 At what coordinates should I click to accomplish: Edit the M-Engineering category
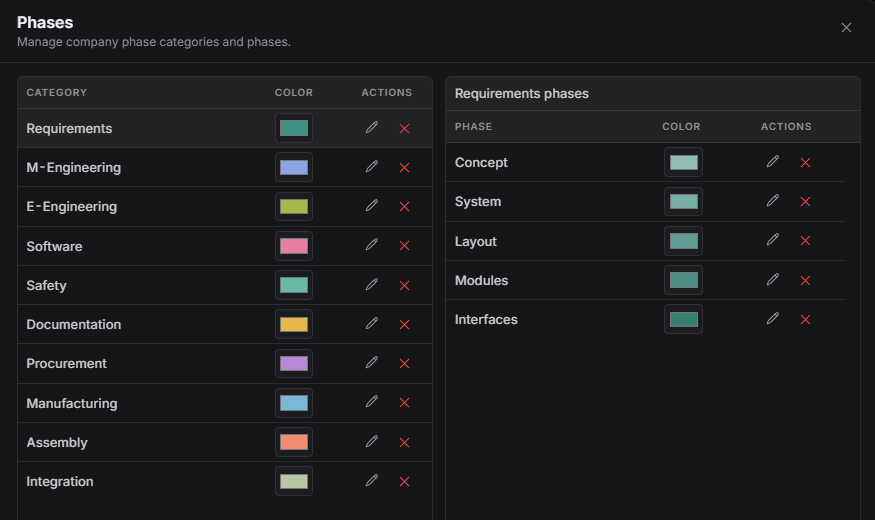pos(372,167)
